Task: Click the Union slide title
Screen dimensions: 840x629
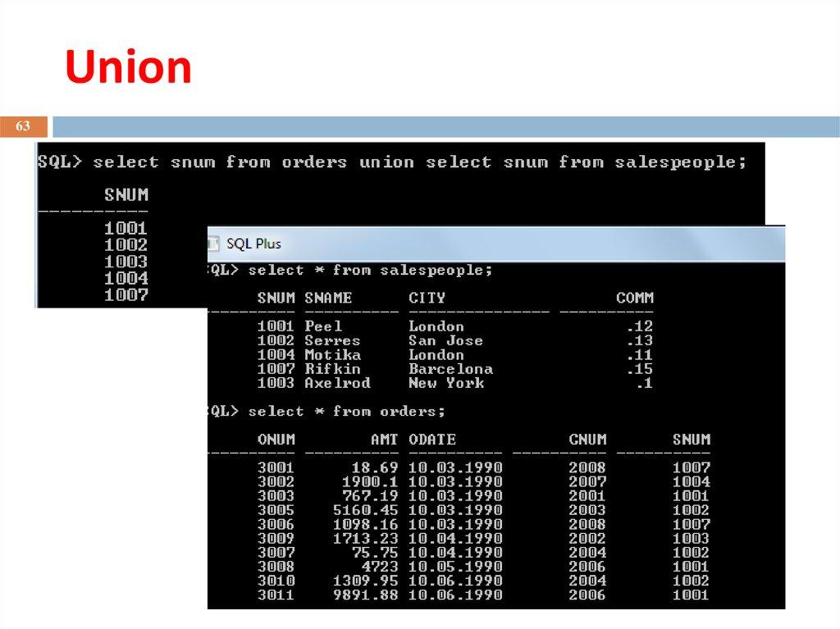Action: (128, 68)
